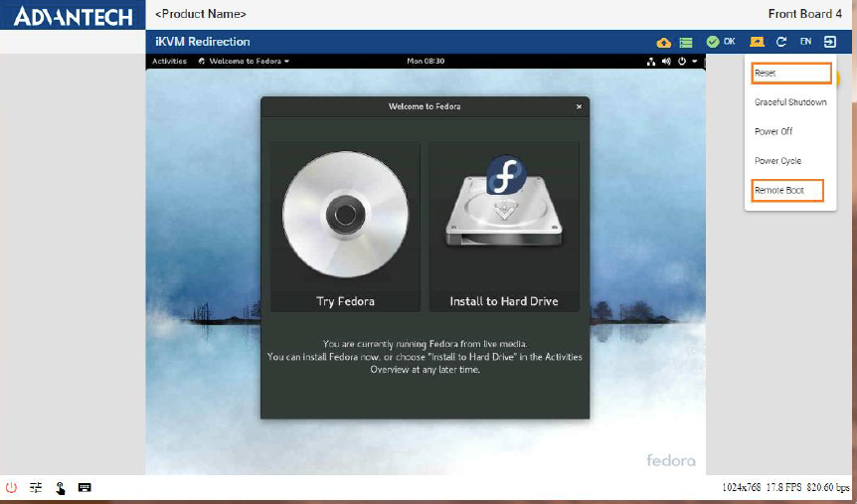Click the power icon in Fedora top bar
Viewport: 857px width, 504px height.
pyautogui.click(x=682, y=62)
